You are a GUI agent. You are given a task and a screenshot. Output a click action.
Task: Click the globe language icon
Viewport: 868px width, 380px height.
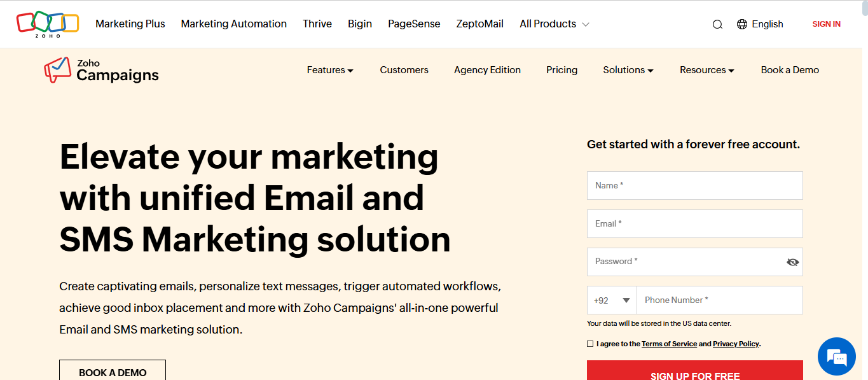coord(742,24)
